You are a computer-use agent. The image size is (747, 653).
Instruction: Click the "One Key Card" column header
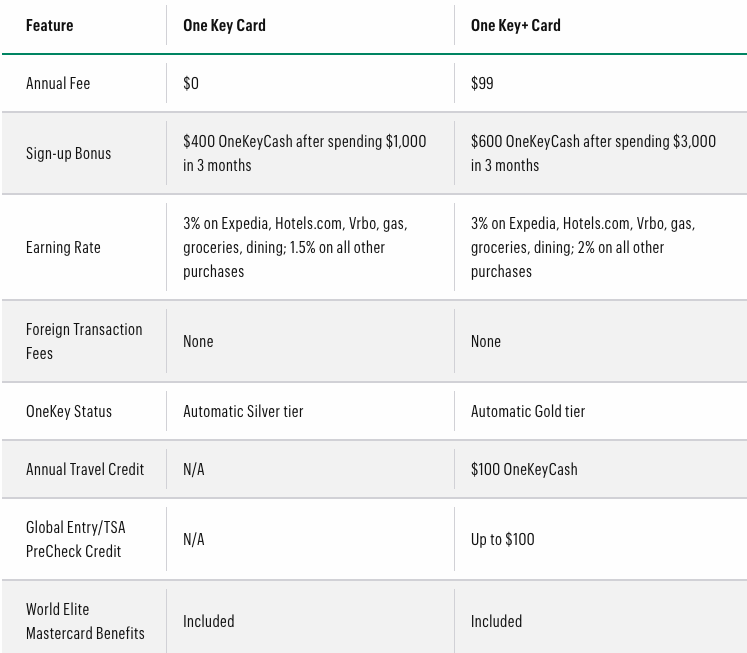coord(224,25)
